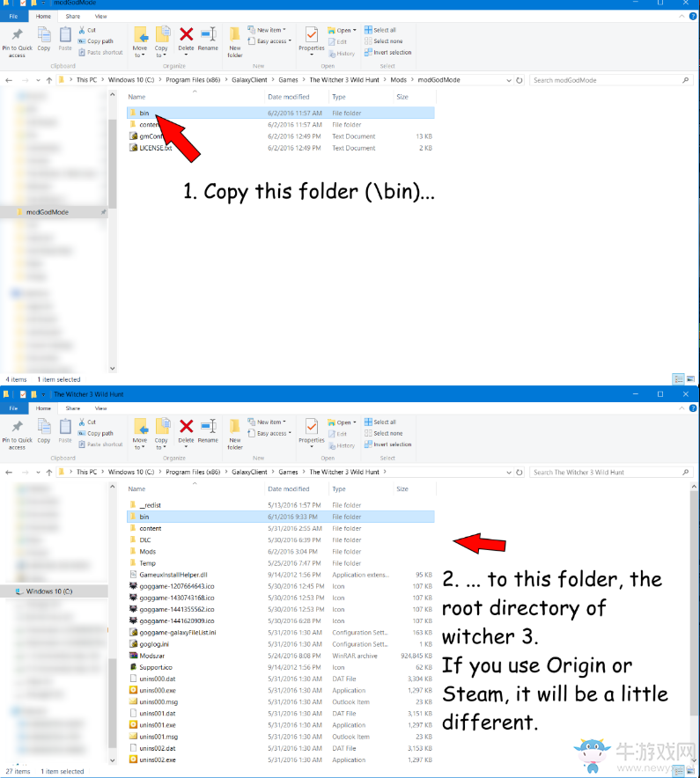Viewport: 700px width, 778px height.
Task: Click Copy path in Witcher 3 window ribbon
Action: (x=96, y=433)
